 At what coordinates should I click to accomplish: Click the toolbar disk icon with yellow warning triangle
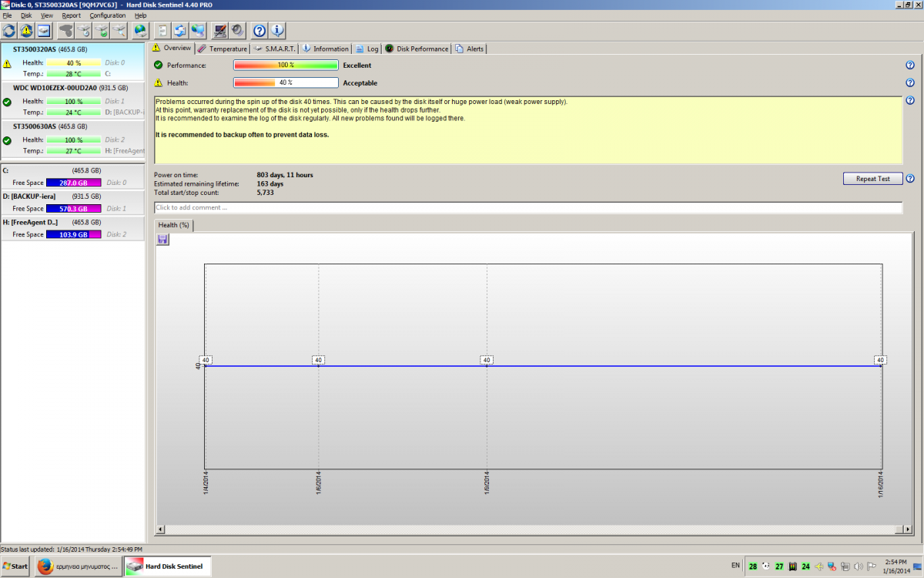[x=26, y=31]
